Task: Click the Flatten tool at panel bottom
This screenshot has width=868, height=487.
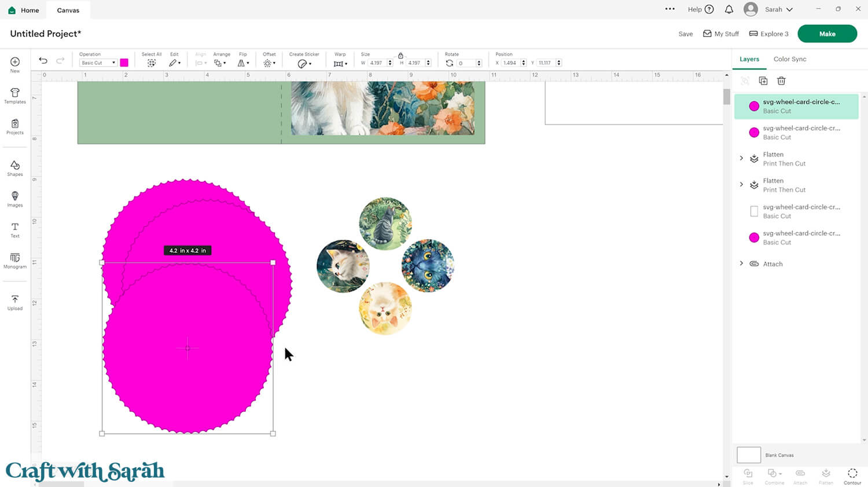Action: pyautogui.click(x=826, y=476)
